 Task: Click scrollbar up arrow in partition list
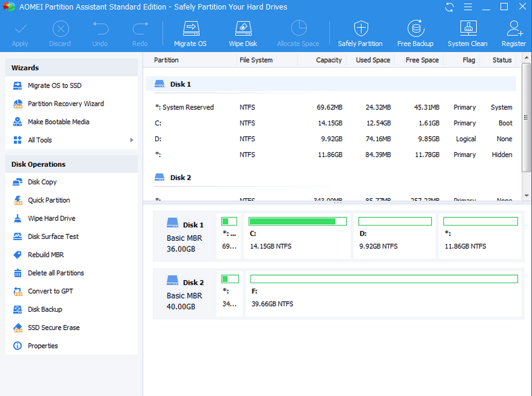point(526,58)
